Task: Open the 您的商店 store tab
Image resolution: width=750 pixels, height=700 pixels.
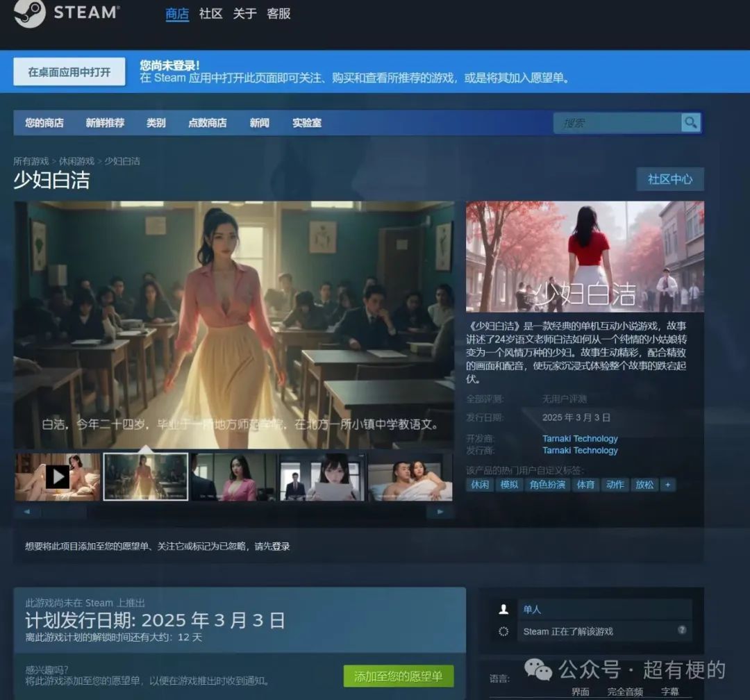Action: [44, 123]
